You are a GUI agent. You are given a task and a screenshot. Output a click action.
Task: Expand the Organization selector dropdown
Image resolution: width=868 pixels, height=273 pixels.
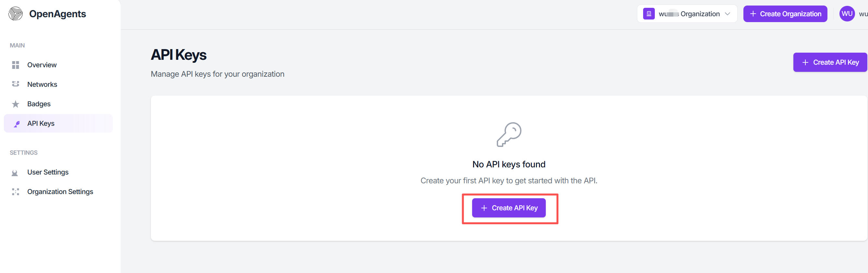click(687, 14)
